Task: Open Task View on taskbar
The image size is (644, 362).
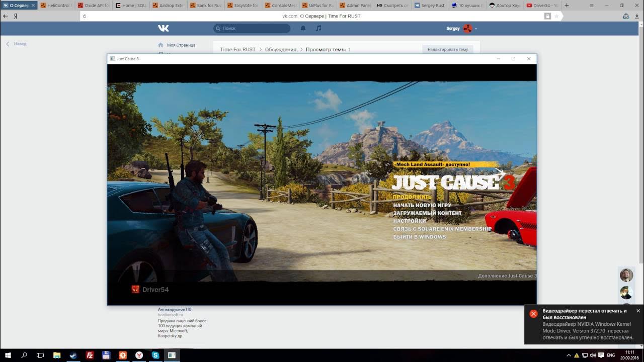Action: [x=40, y=355]
